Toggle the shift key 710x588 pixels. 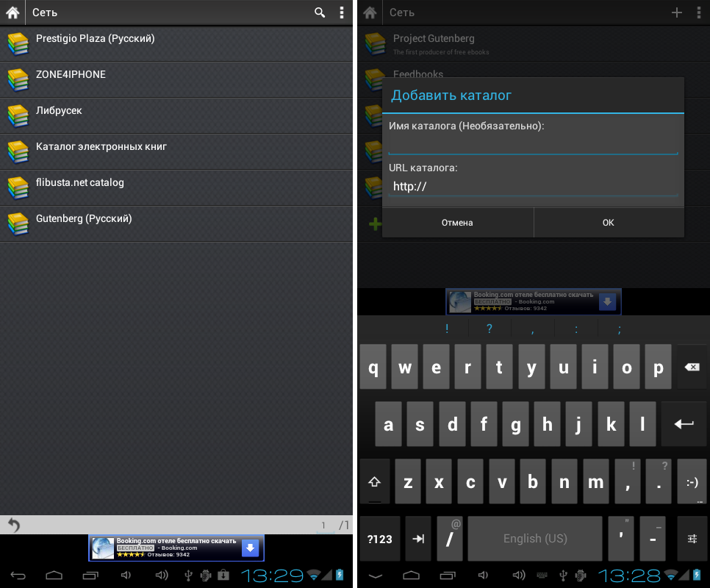pyautogui.click(x=374, y=481)
